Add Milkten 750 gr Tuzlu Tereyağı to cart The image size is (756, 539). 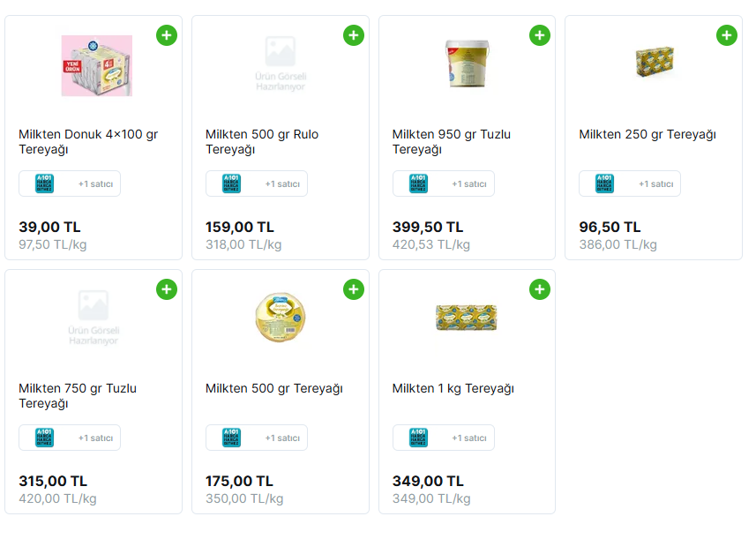click(167, 289)
